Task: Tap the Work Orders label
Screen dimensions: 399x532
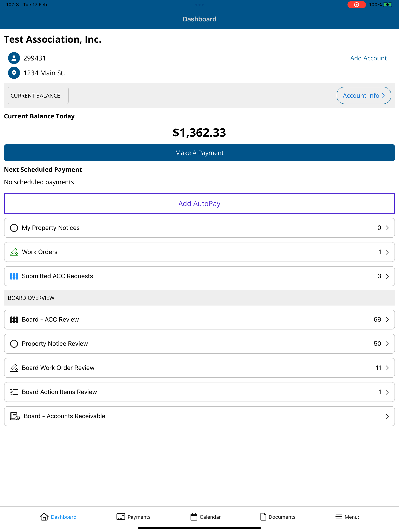Action: [x=40, y=252]
